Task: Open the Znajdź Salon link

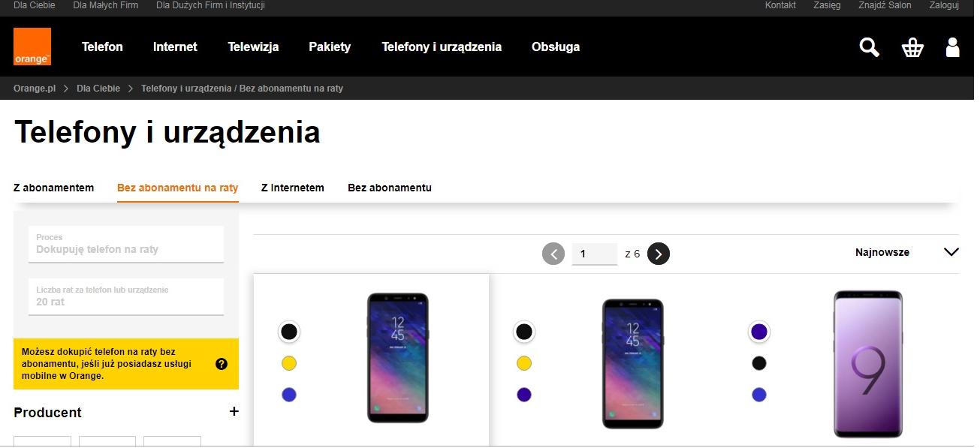Action: click(x=885, y=5)
